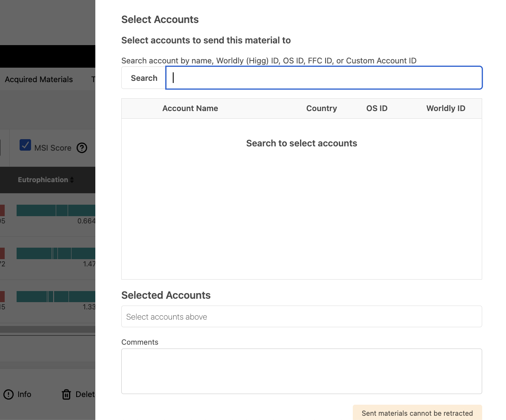Click the 'Search to select accounts' message
Viewport: 506px width, 420px height.
[302, 143]
